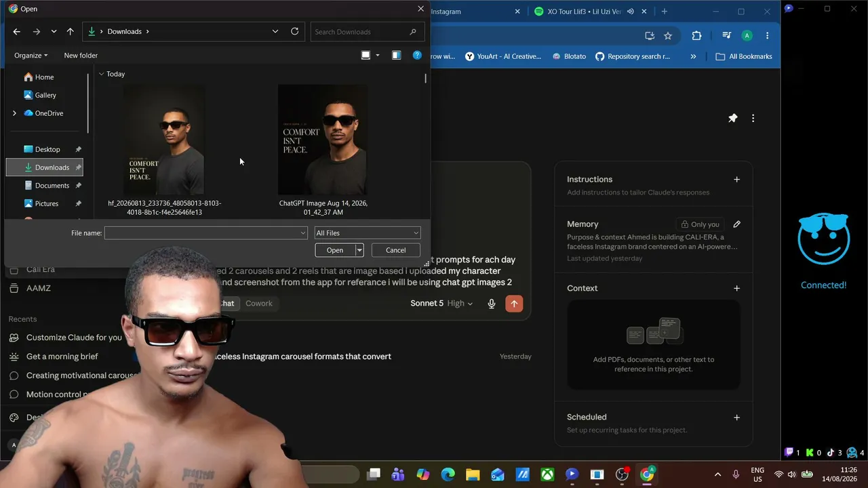The image size is (868, 488).
Task: Open Chrome media controls
Action: click(x=726, y=36)
